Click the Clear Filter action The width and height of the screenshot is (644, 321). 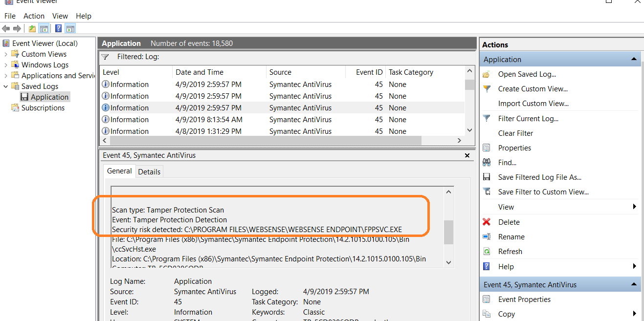pos(517,132)
